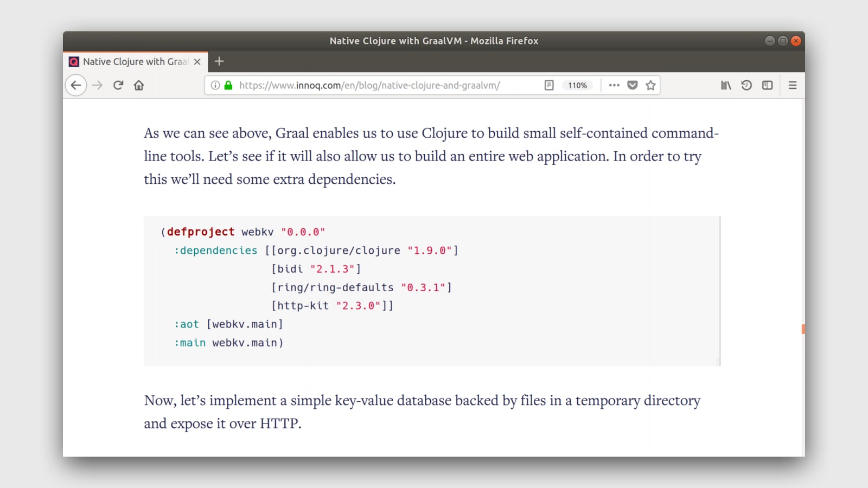Click the orange scrollbar marker
Viewport: 868px width, 488px height.
pos(803,329)
